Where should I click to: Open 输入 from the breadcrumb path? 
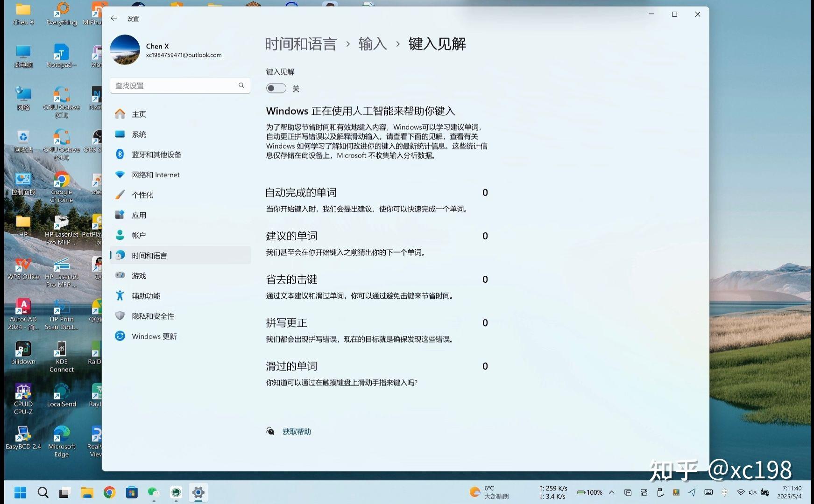click(x=372, y=43)
